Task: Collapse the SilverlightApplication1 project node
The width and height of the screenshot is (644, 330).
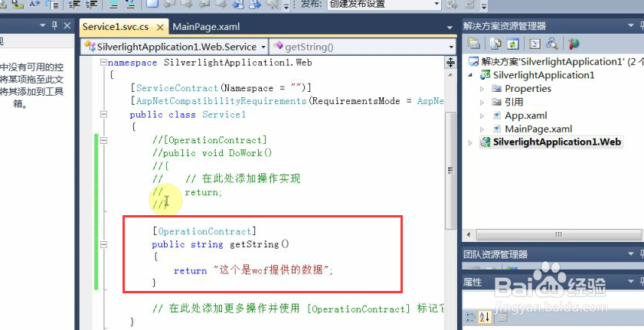Action: (471, 76)
